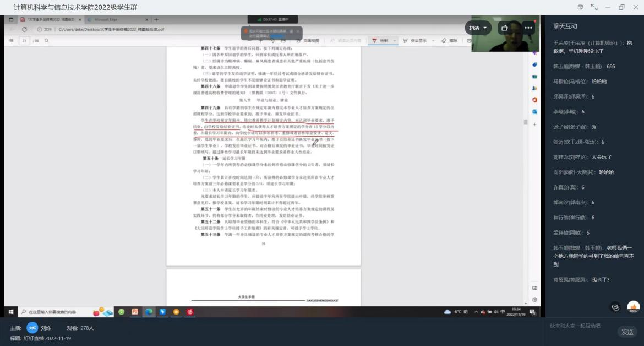Click host avatar 刘烁
This screenshot has width=644, height=346.
32,328
